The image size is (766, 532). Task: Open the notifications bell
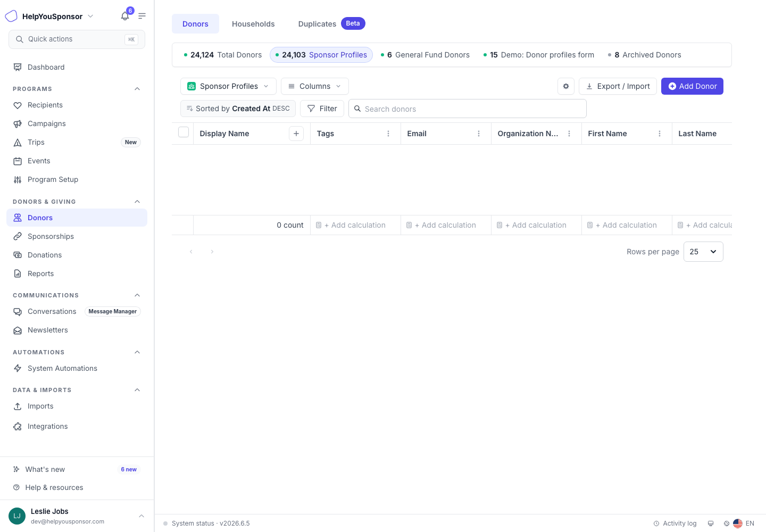point(125,16)
